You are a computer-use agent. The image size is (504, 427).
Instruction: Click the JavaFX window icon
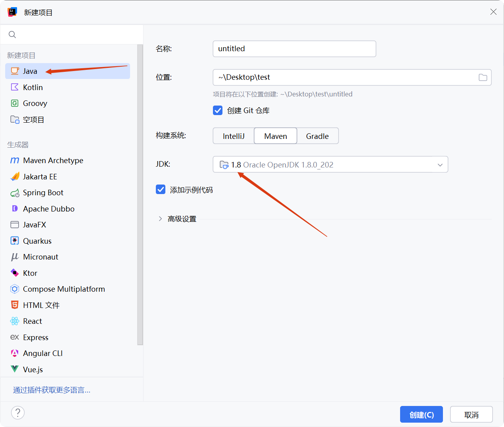[x=15, y=225]
